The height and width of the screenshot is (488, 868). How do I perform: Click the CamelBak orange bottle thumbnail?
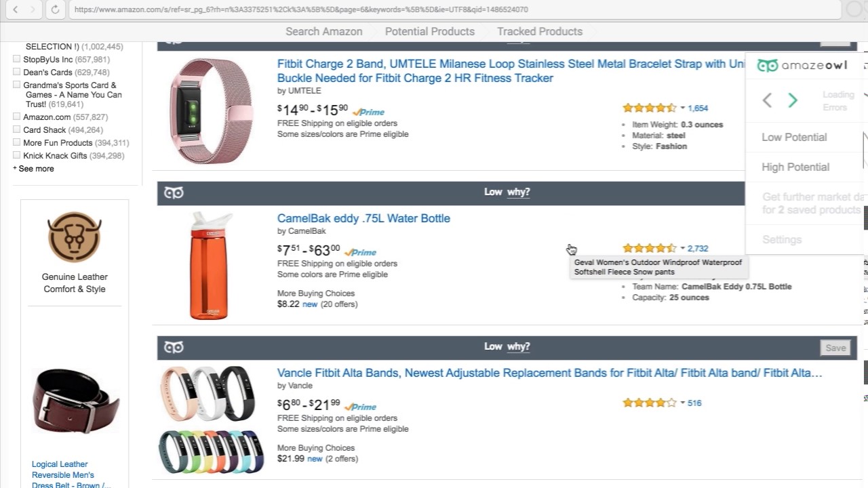tap(210, 266)
